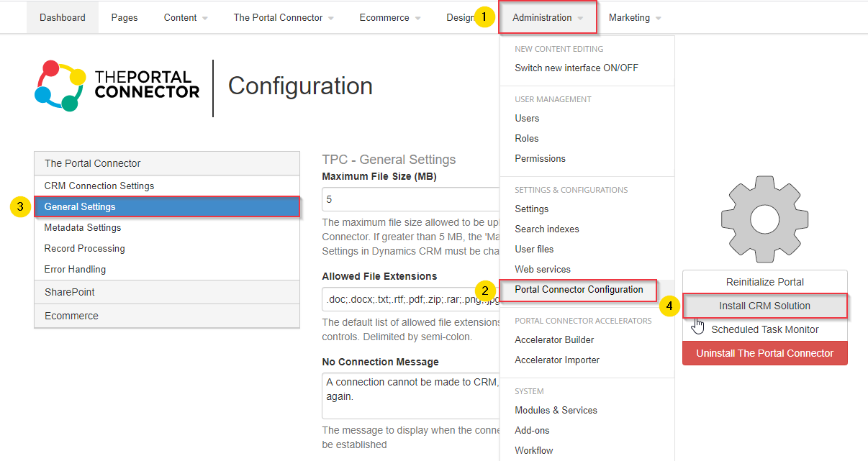Click the TPC - General Settings heading
868x461 pixels.
coord(389,160)
